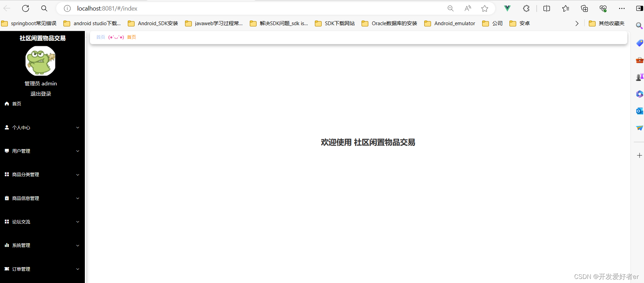Open sidebar games chess icon
The width and height of the screenshot is (644, 283).
pyautogui.click(x=640, y=77)
